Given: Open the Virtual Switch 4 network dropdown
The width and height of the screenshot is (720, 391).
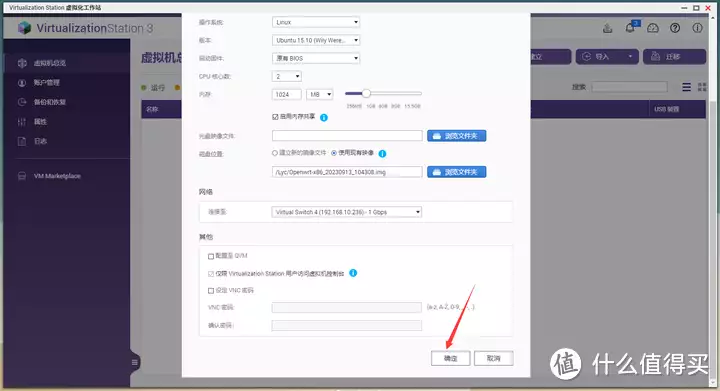Looking at the screenshot, I should click(x=347, y=212).
